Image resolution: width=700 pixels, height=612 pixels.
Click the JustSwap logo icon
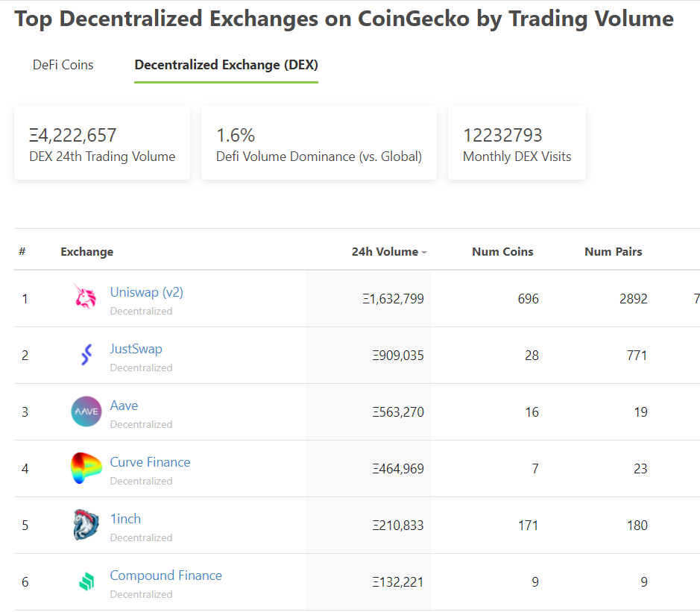86,355
